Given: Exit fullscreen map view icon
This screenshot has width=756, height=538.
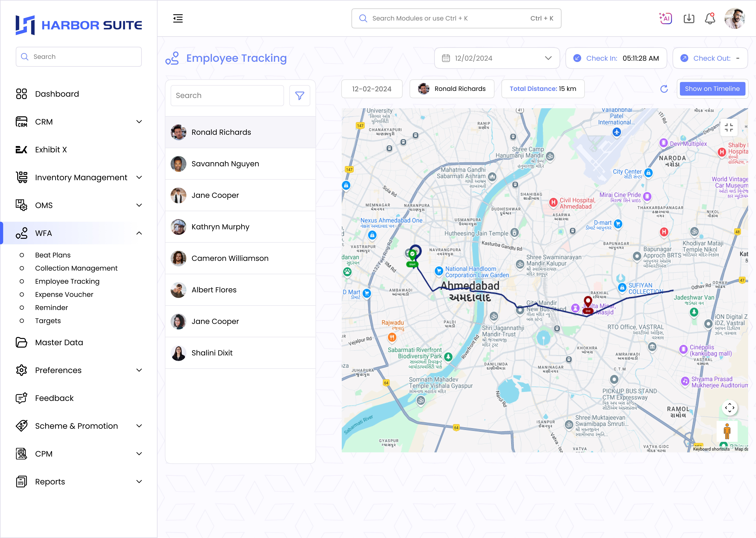Looking at the screenshot, I should [x=729, y=128].
